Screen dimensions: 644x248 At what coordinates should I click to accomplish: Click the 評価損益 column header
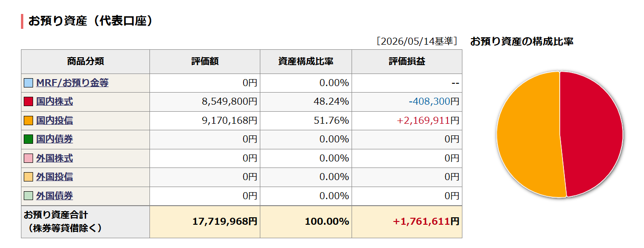(x=407, y=61)
